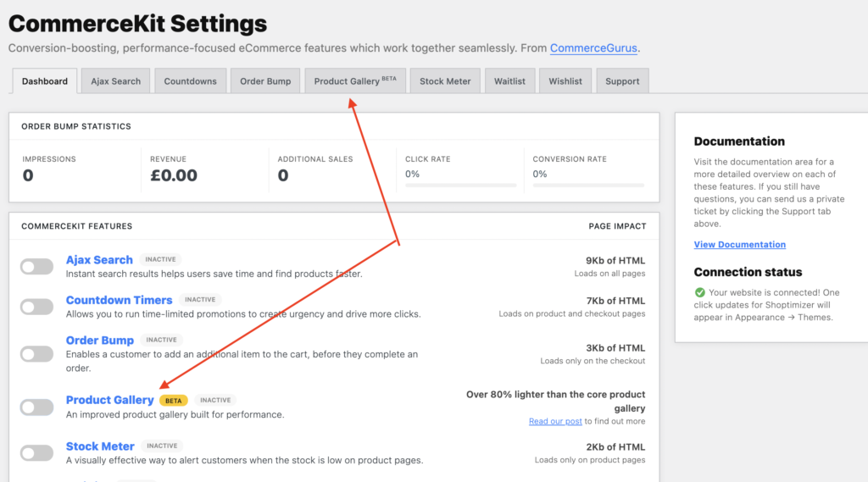The height and width of the screenshot is (482, 868).
Task: Follow the CommerceGurus link
Action: (593, 48)
